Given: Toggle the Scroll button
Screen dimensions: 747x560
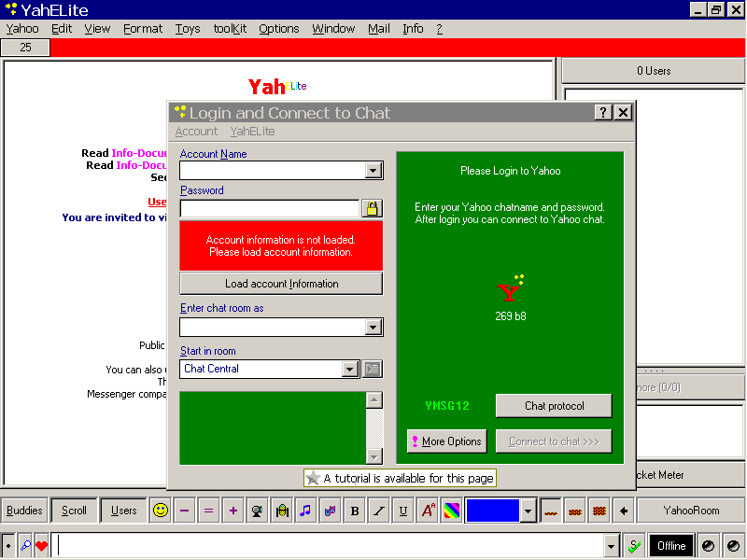Looking at the screenshot, I should coord(75,511).
